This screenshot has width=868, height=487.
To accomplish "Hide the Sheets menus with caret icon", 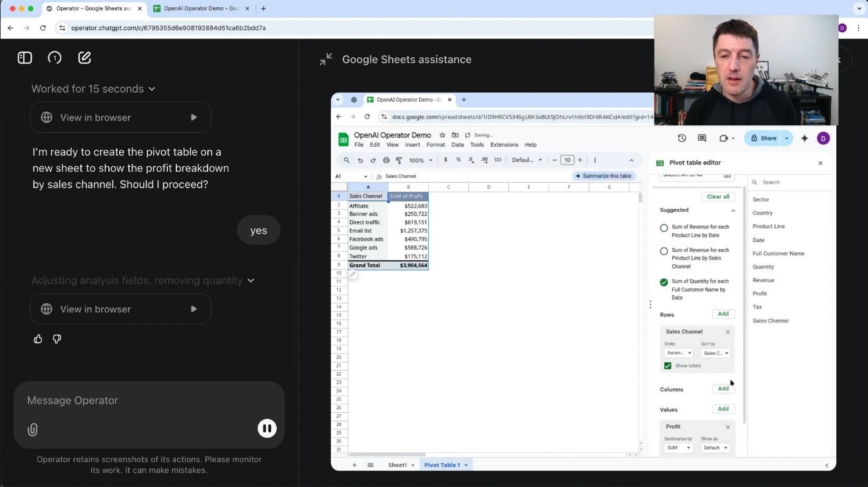I will pyautogui.click(x=631, y=160).
